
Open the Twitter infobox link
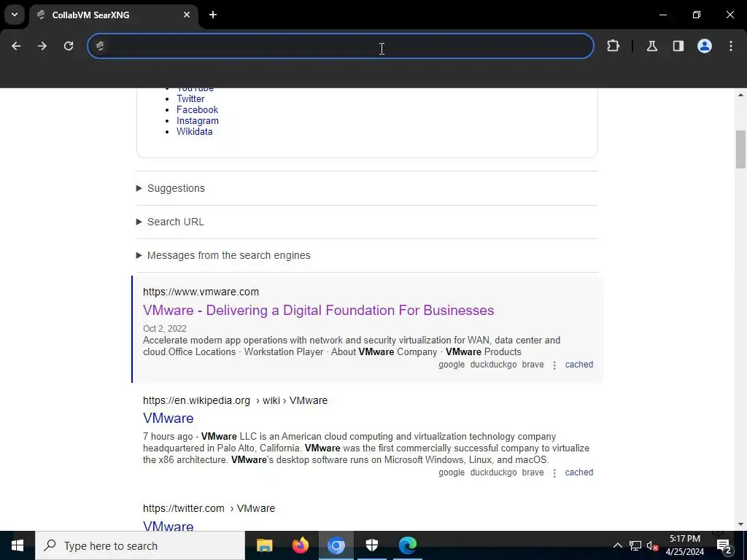(190, 98)
